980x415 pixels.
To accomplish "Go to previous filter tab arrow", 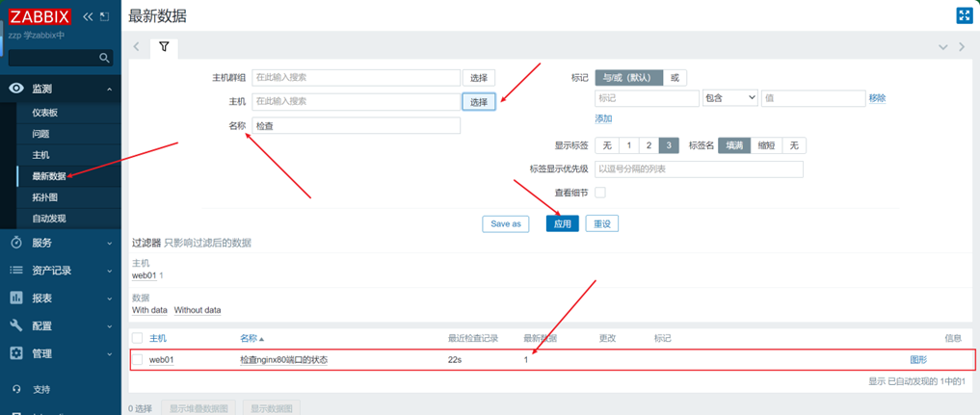I will 136,47.
